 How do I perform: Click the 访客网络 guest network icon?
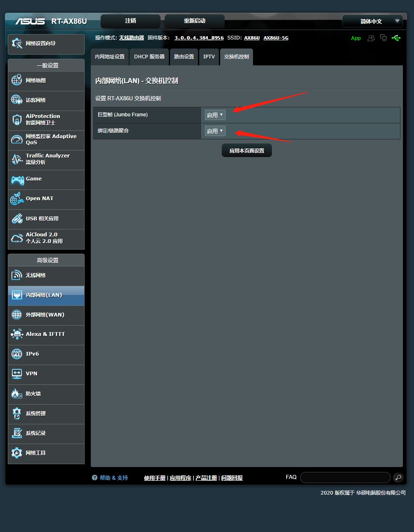(x=16, y=100)
